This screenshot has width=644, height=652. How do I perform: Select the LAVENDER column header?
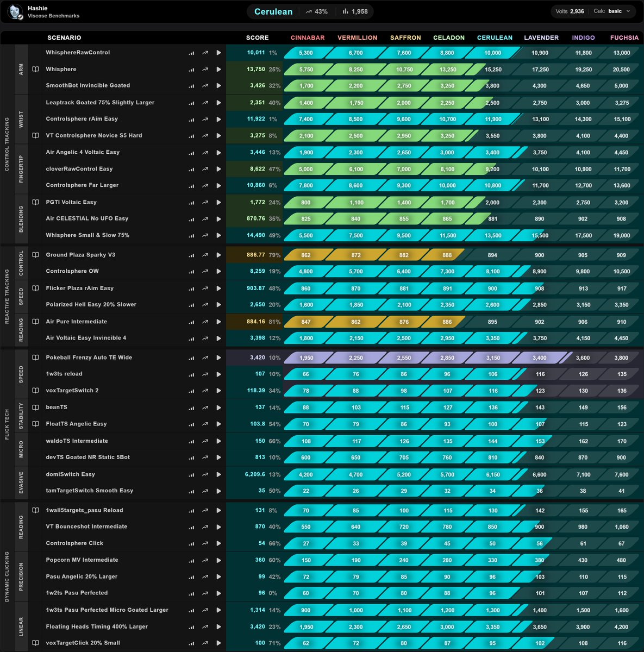click(541, 37)
